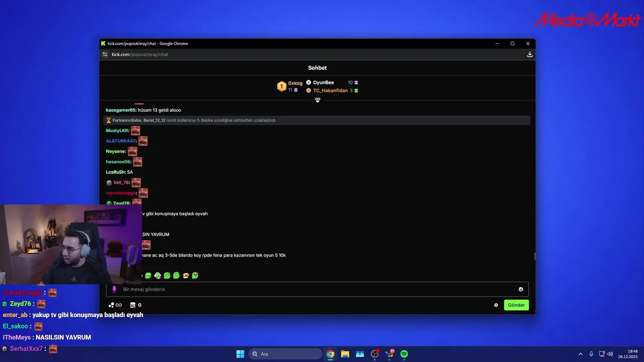Open chat settings gear icon

point(496,305)
